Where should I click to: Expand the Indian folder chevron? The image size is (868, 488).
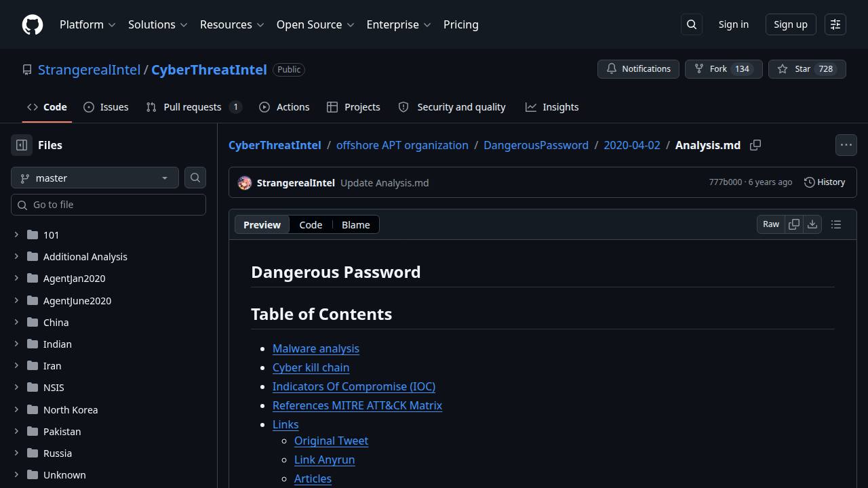click(16, 344)
